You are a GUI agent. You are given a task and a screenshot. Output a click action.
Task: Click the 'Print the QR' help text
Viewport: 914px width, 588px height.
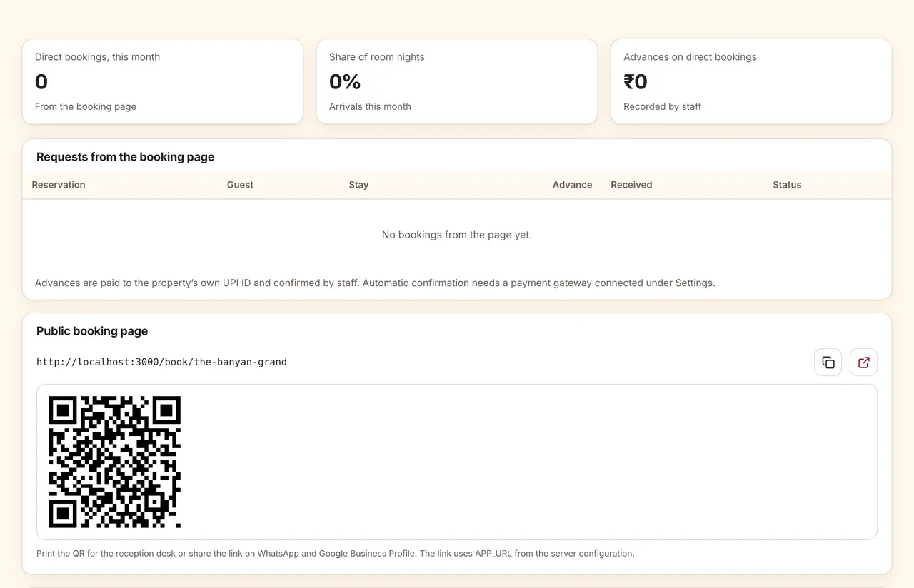click(335, 553)
